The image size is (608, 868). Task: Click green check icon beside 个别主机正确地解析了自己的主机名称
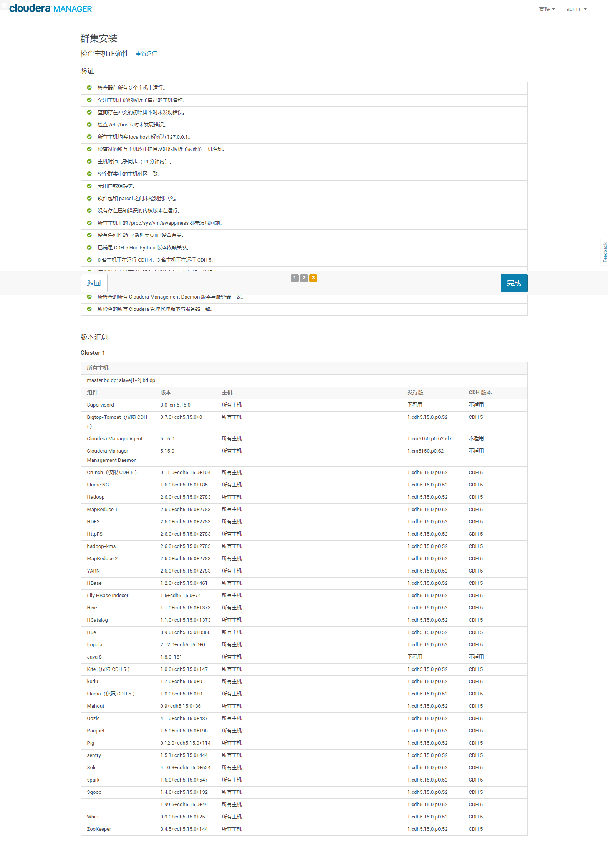89,100
